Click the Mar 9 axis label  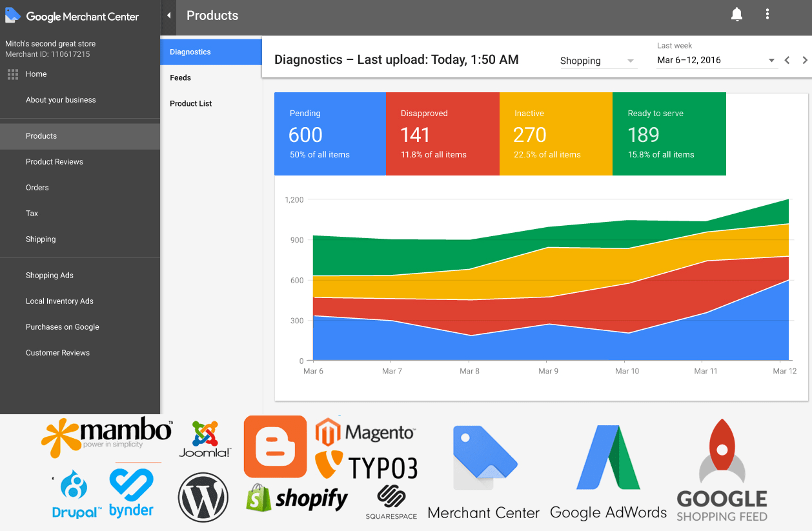(548, 371)
